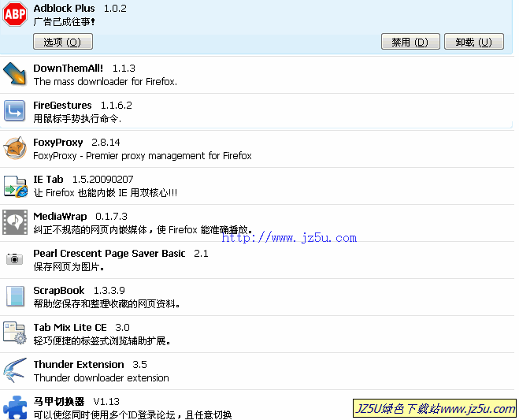
Task: Click the ScrapBook notebook icon
Action: 15,296
